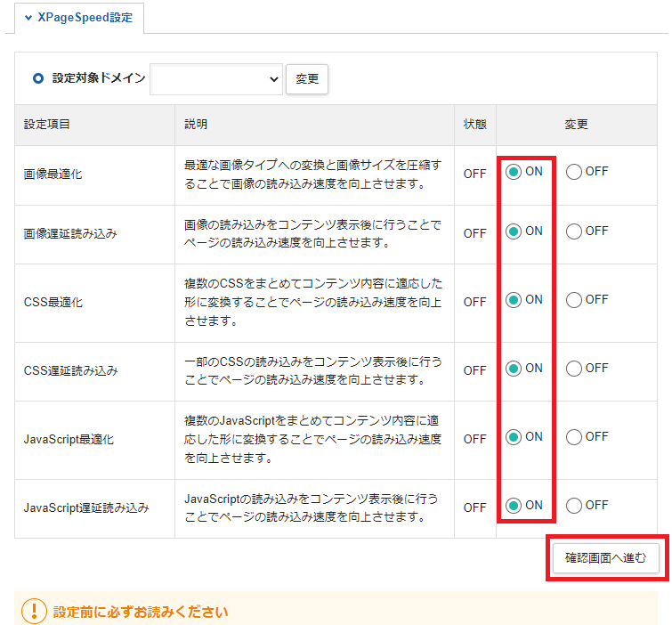Screen dimensions: 672x625
Task: Click the 画像遅延読み込み row label
Action: click(70, 233)
